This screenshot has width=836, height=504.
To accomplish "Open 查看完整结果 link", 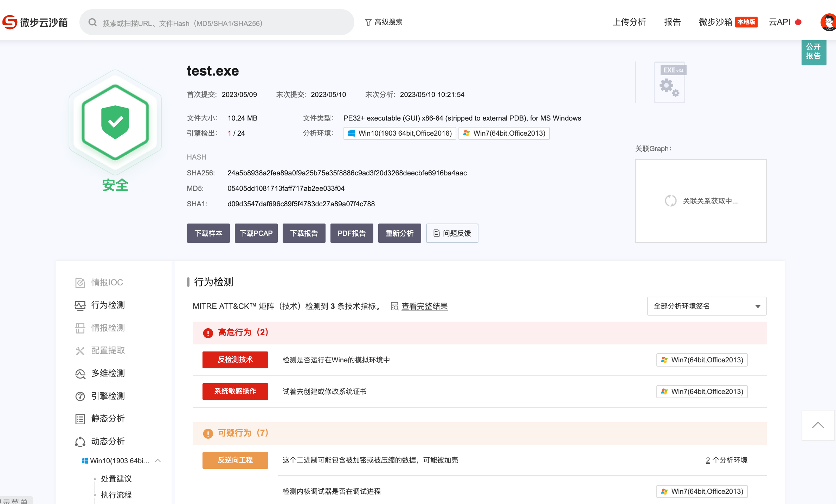I will (425, 306).
